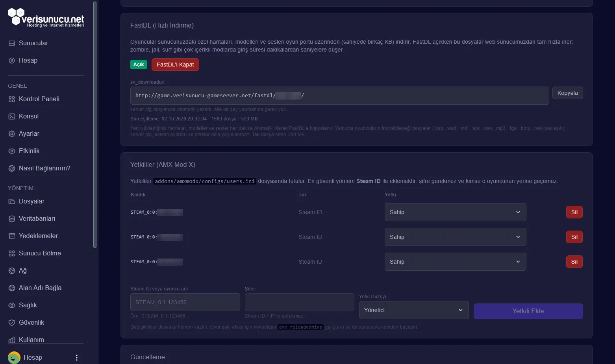This screenshot has height=364, width=615.
Task: Open the Sunucular servers icon
Action: [12, 43]
